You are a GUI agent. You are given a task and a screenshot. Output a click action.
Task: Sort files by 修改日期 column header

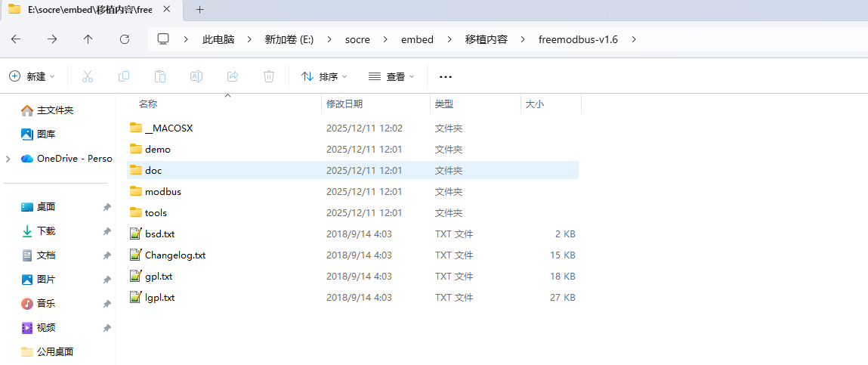(344, 104)
